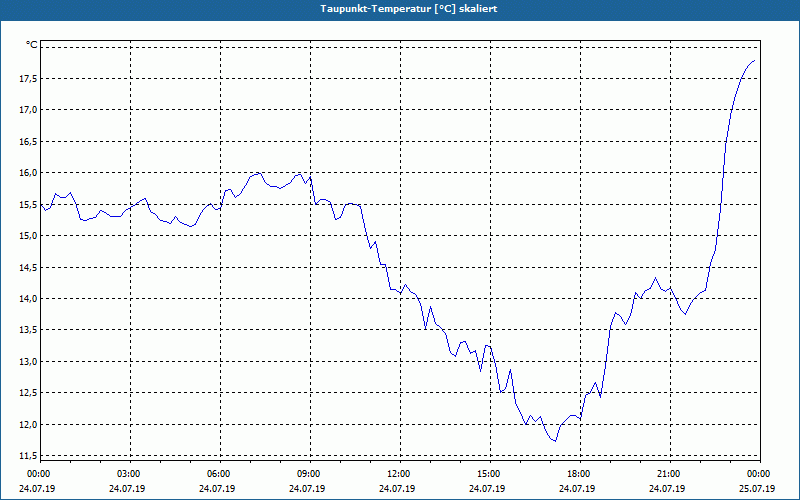Select the 17,0 y-axis value
The height and width of the screenshot is (500, 800).
tap(29, 110)
